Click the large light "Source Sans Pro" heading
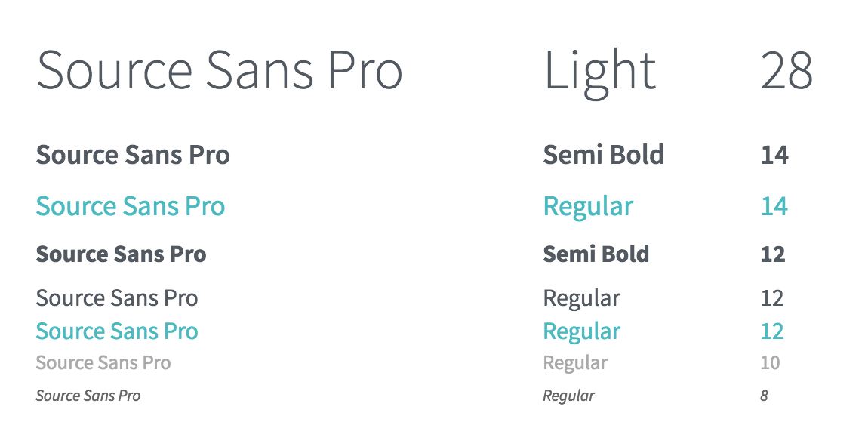 [219, 71]
